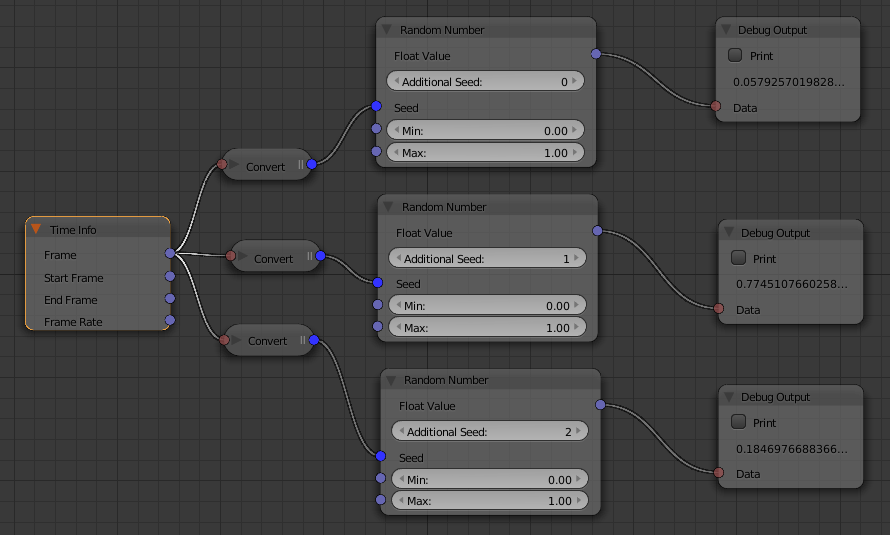Enable Print on Debug Output showing 0.1846976688366
This screenshot has width=890, height=535.
[738, 422]
